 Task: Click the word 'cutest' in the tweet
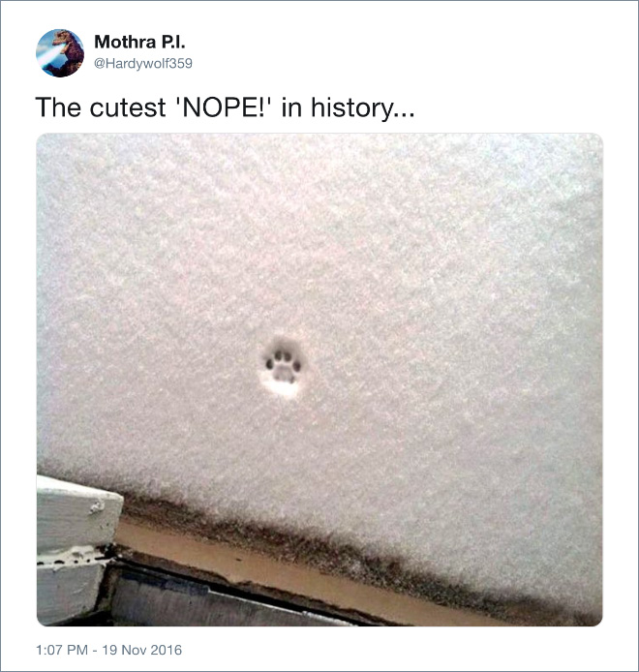(128, 107)
